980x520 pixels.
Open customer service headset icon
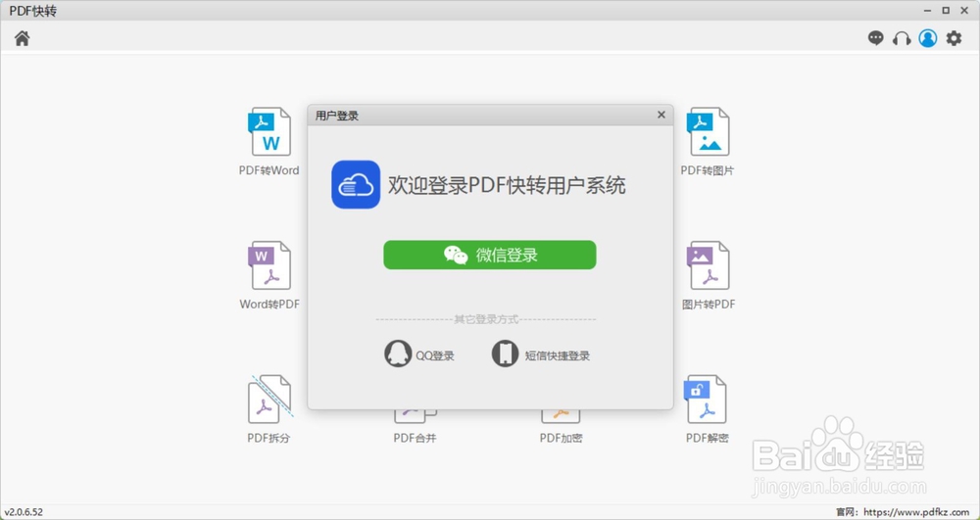[902, 39]
